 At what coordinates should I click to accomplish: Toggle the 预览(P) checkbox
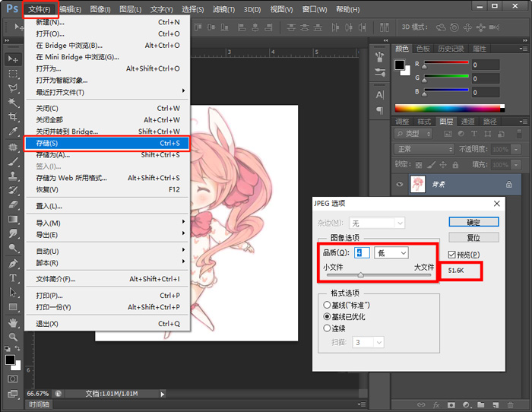451,255
